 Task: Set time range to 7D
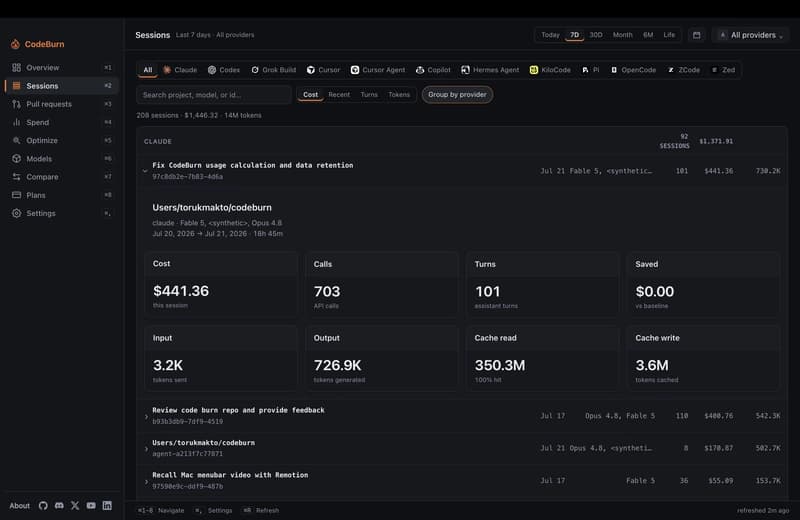pos(574,35)
